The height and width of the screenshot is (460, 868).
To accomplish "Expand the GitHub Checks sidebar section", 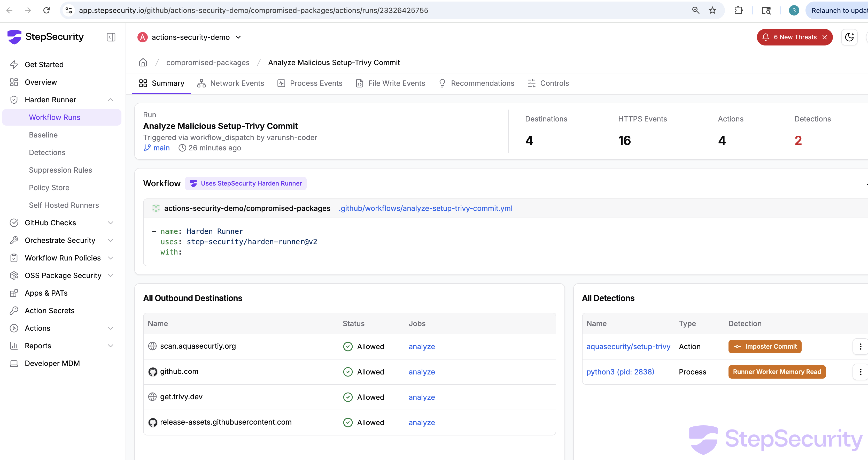I will click(110, 223).
